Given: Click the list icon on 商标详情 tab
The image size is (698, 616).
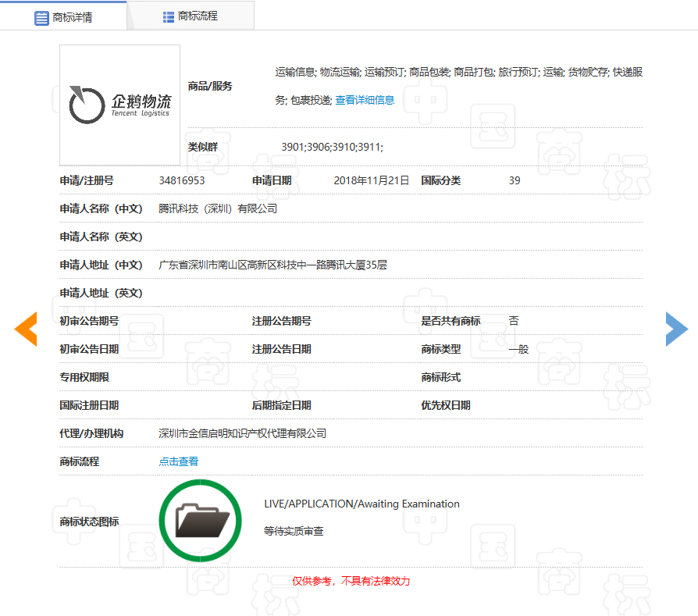Looking at the screenshot, I should (x=41, y=17).
